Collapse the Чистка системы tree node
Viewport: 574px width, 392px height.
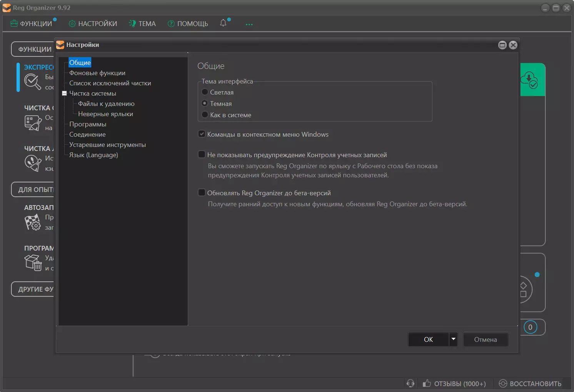(x=64, y=93)
